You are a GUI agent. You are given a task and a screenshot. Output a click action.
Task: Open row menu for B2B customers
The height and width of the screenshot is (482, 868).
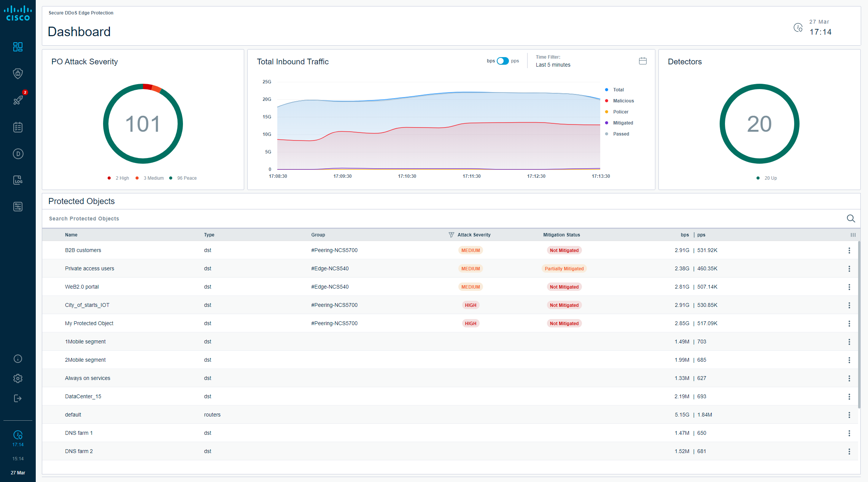pos(849,251)
